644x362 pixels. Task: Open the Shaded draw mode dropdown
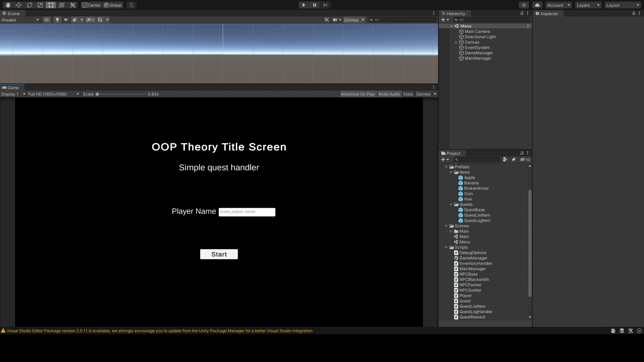(x=20, y=20)
